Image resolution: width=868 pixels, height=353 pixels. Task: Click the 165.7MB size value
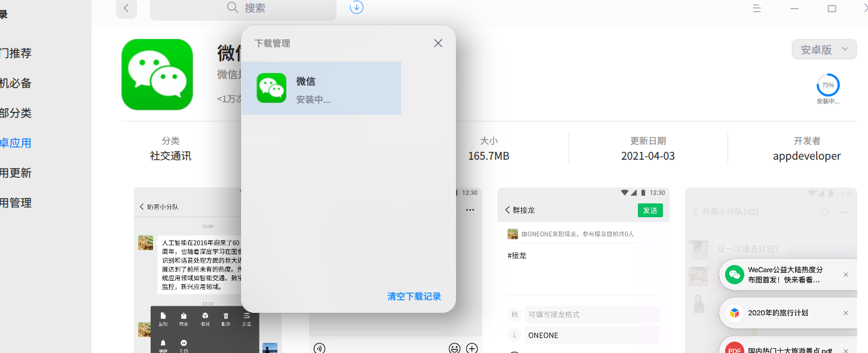[x=489, y=156]
